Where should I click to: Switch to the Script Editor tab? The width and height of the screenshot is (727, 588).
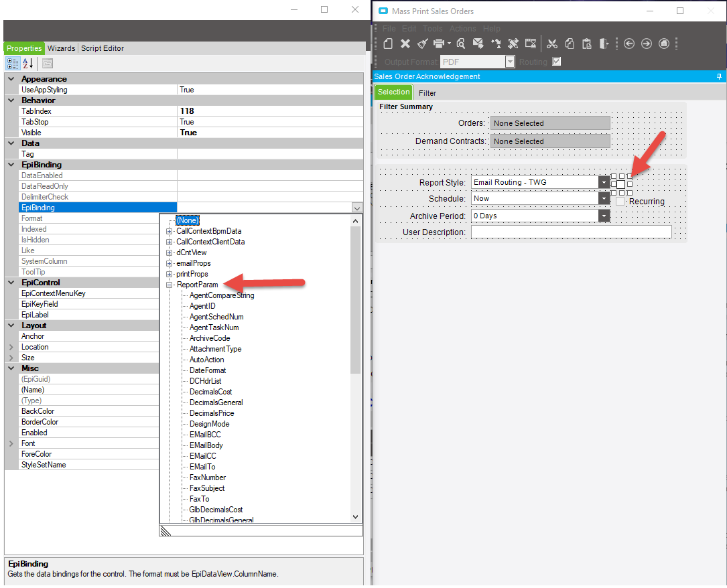103,48
